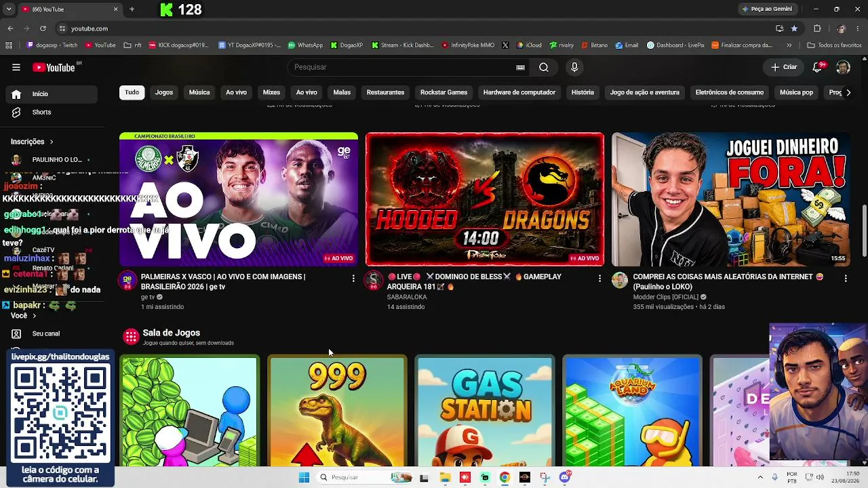868x488 pixels.
Task: Open the nft bookmarks folder
Action: click(133, 45)
